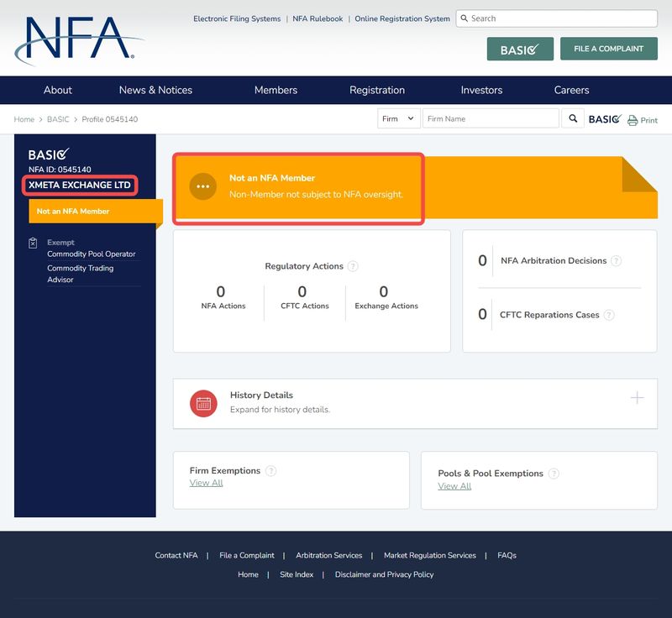672x618 pixels.
Task: Open NFA Rulebook link
Action: click(x=318, y=18)
